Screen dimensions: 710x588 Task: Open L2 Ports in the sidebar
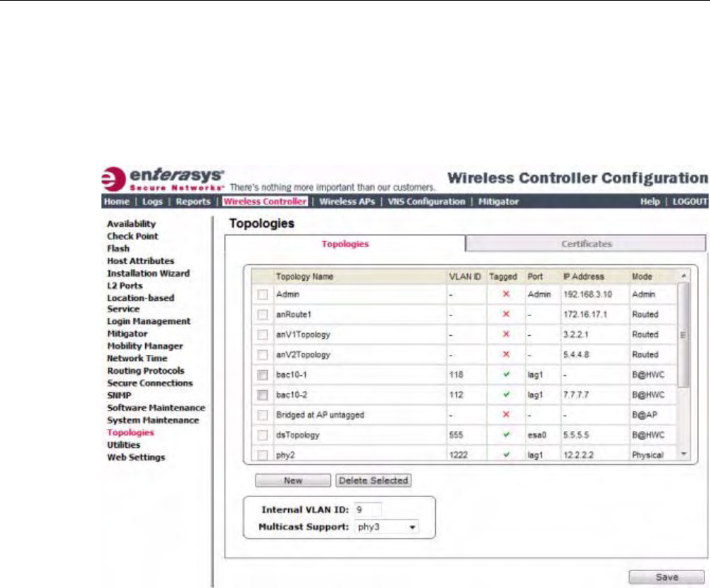tap(125, 286)
